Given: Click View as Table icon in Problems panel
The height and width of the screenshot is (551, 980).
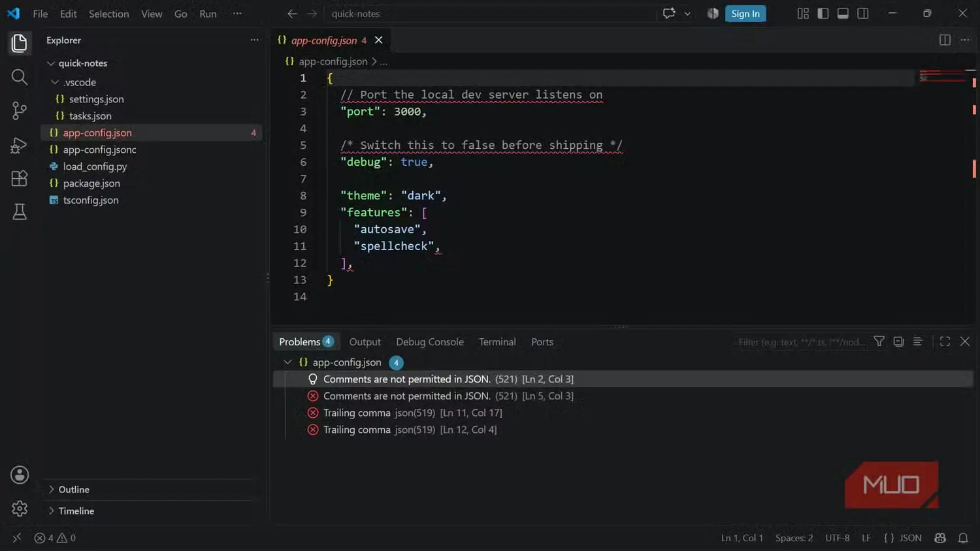Looking at the screenshot, I should click(917, 341).
